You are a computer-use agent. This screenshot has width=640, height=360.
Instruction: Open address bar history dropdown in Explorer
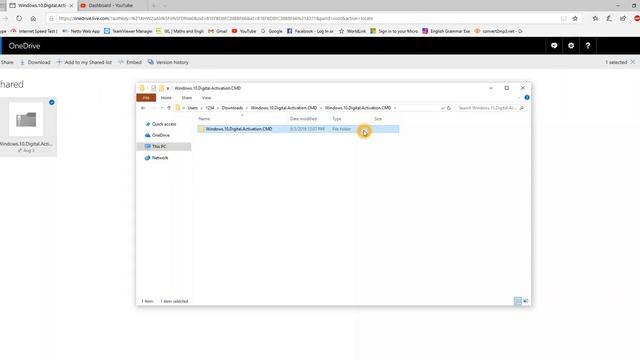[442, 108]
